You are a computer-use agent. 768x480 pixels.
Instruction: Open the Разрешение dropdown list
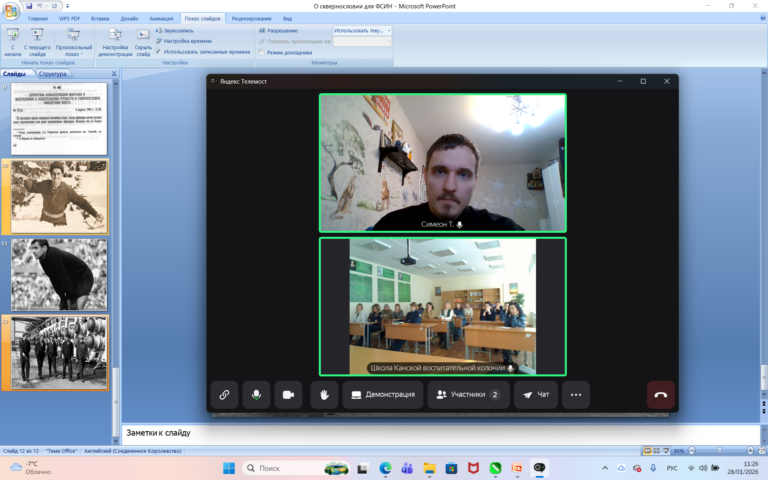tap(362, 30)
